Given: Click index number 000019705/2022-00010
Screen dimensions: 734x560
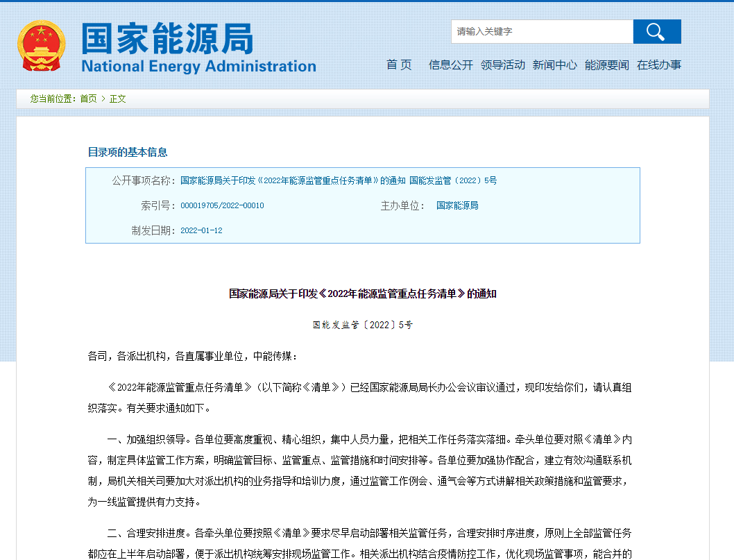Looking at the screenshot, I should coord(223,205).
